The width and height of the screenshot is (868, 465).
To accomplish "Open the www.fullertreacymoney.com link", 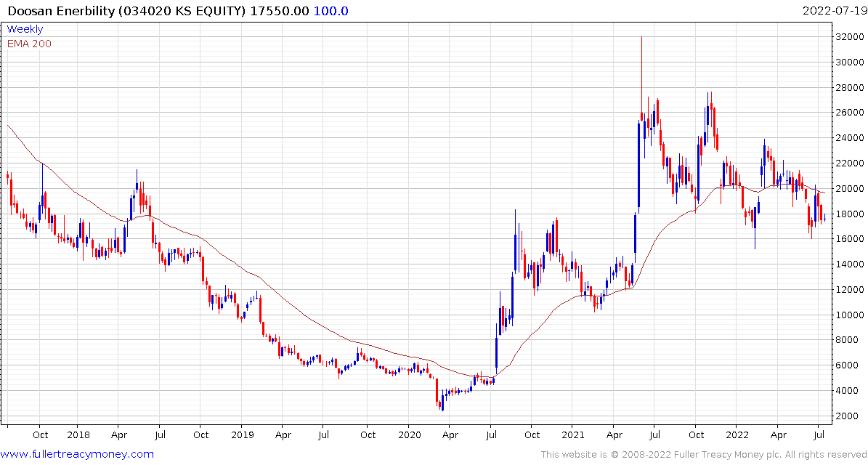I will (x=78, y=455).
